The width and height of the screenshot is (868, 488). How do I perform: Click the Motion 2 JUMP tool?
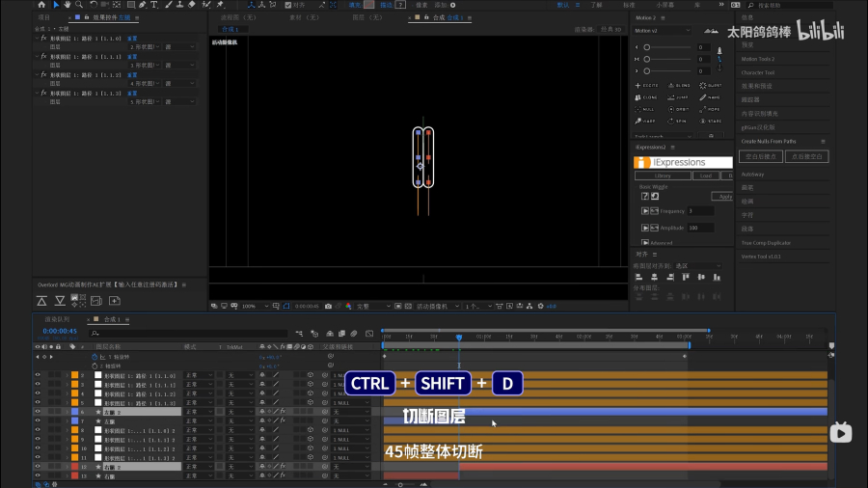click(x=678, y=97)
